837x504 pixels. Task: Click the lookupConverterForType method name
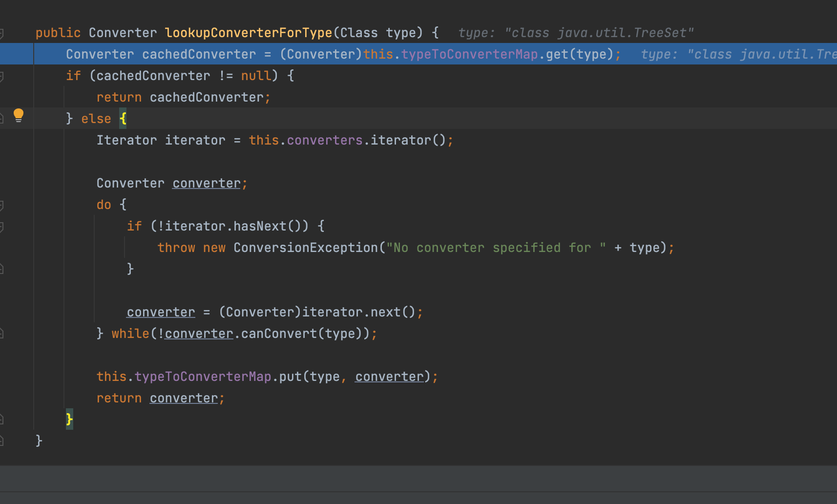pos(248,33)
